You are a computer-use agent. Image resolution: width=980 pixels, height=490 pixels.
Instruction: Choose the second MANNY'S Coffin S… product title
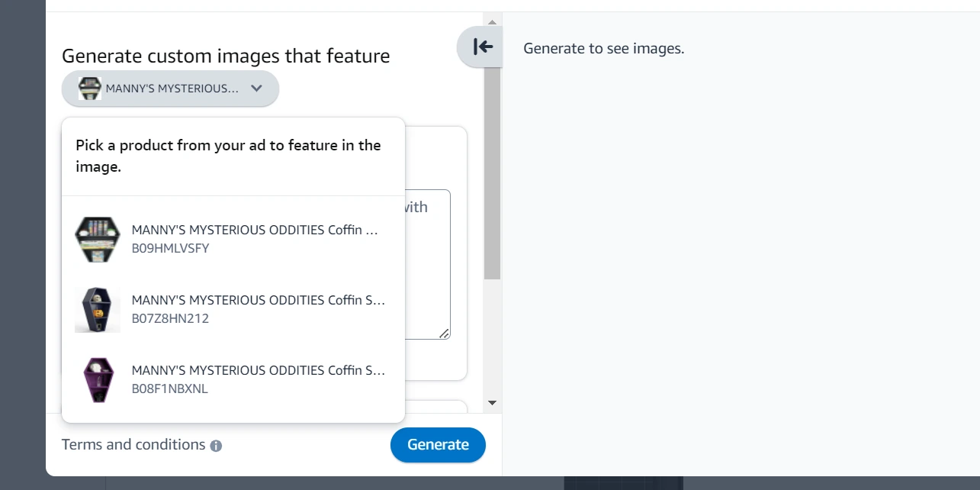coord(258,300)
